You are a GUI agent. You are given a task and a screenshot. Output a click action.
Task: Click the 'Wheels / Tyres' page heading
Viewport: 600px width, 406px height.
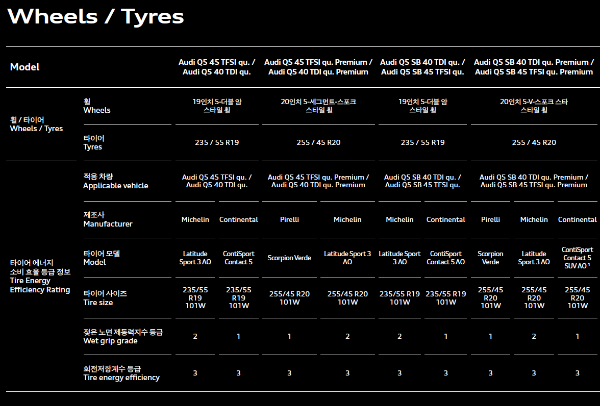96,16
